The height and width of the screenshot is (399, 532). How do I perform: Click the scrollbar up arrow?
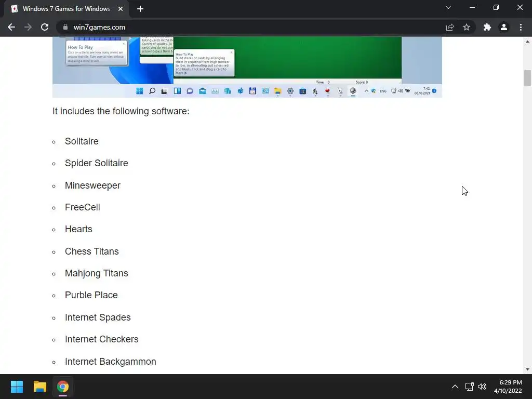click(527, 42)
